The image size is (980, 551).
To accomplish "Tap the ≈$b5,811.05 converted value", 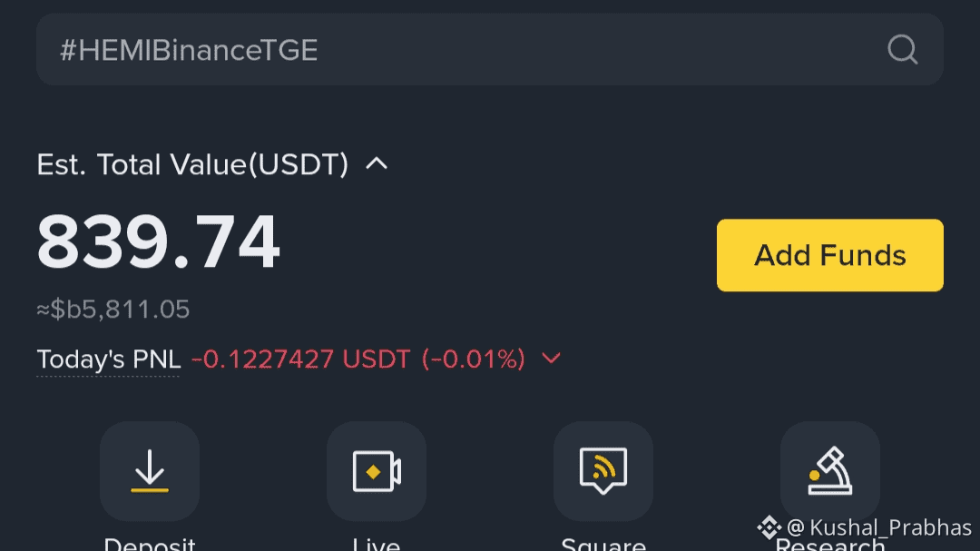I will (x=113, y=309).
